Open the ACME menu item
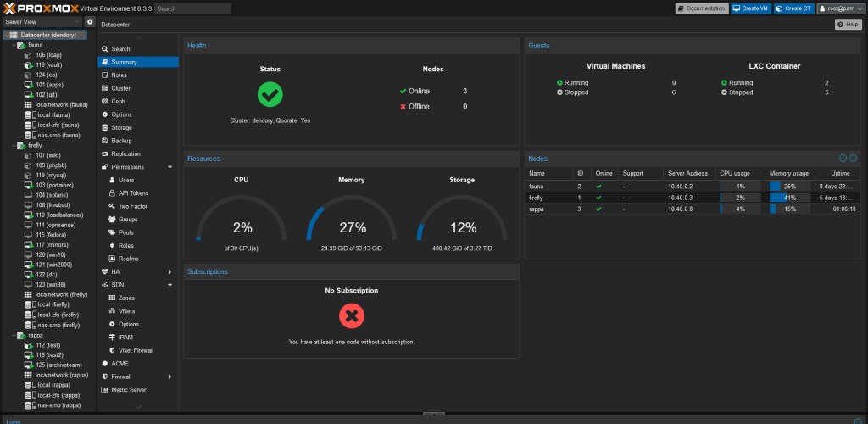Screen dimensions: 868x424 [138, 364]
